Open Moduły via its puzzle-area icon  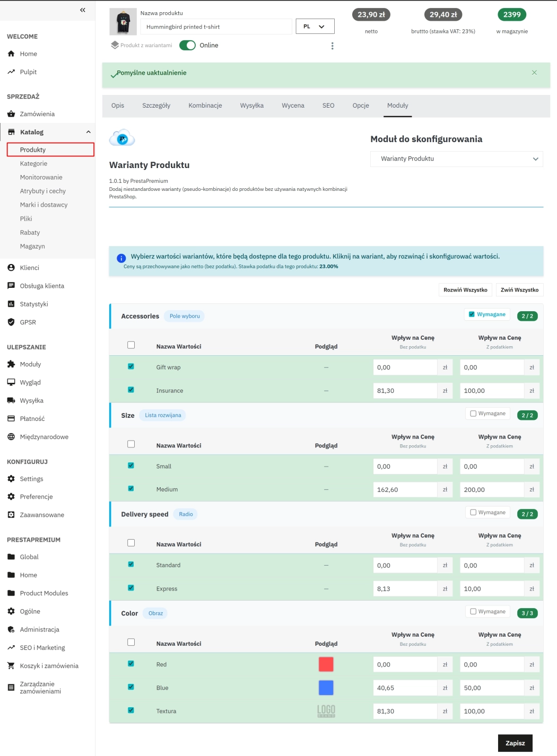tap(12, 364)
